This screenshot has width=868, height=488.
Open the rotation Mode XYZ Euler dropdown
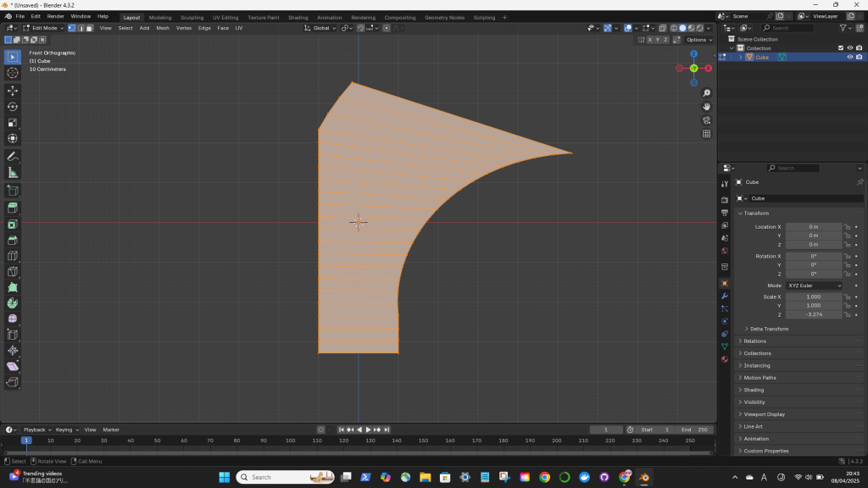(815, 286)
